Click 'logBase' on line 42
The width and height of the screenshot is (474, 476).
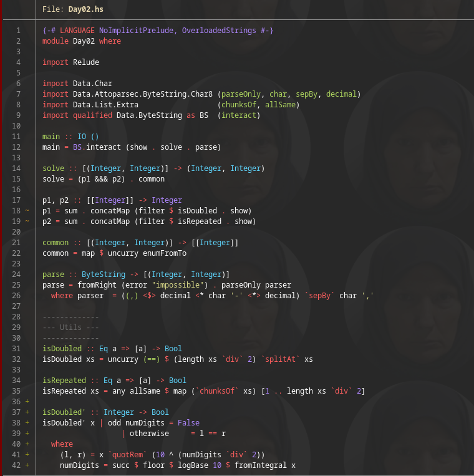(193, 465)
